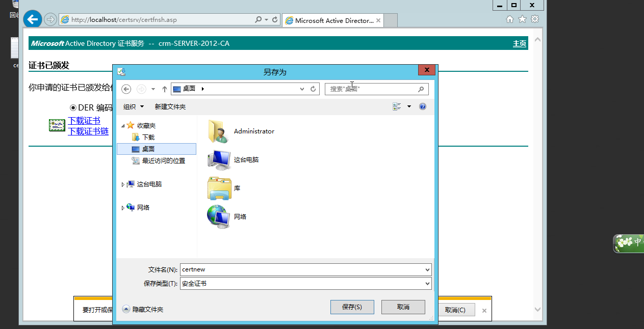Change the view layout icon
Viewport: 644px width, 329px height.
click(397, 106)
